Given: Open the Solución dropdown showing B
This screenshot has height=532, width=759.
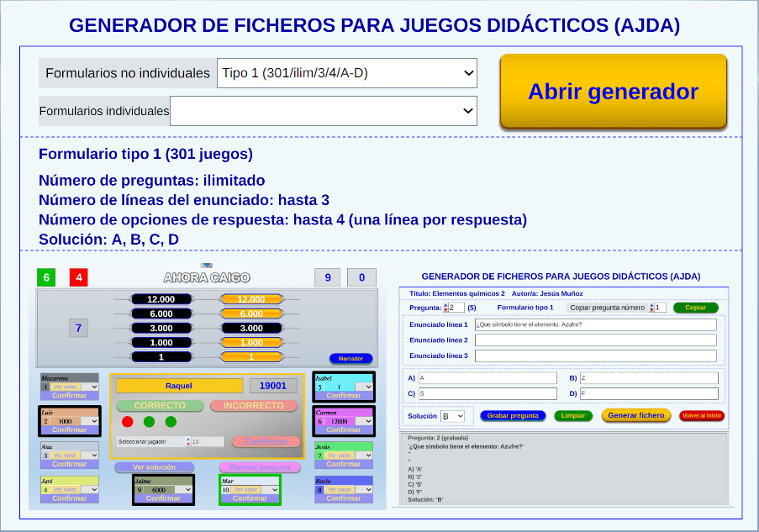Looking at the screenshot, I should tap(452, 416).
